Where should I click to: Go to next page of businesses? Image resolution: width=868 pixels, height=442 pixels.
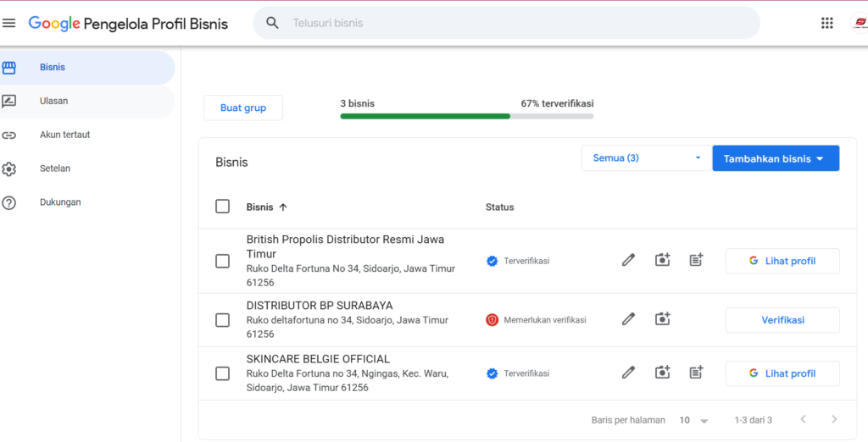click(834, 420)
